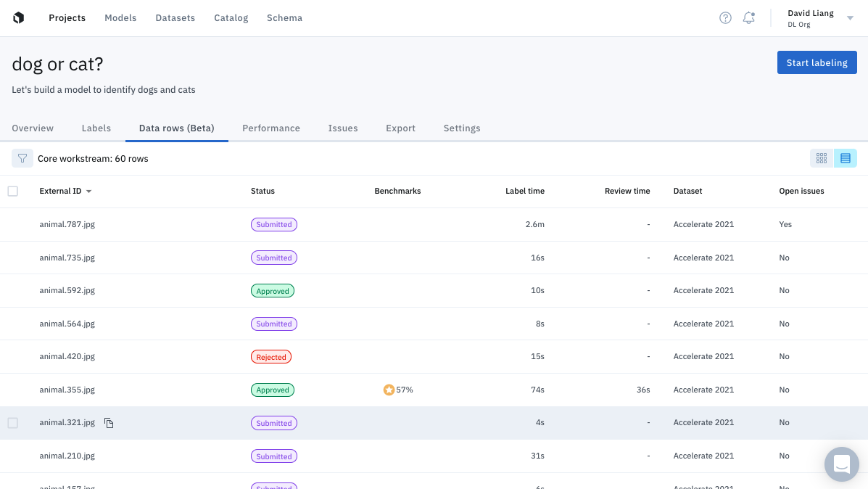Screen dimensions: 868x489
Task: Click the 2.6m label time value
Action: click(x=534, y=224)
